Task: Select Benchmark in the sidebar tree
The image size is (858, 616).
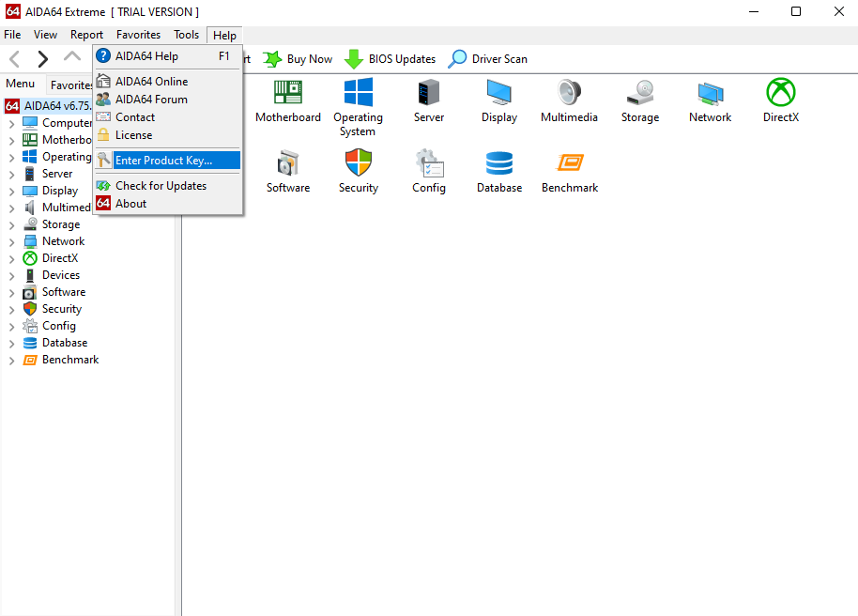Action: (x=70, y=360)
